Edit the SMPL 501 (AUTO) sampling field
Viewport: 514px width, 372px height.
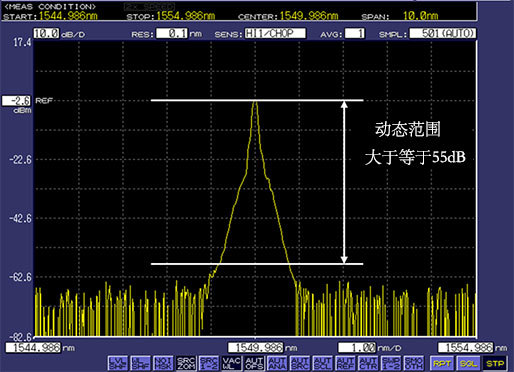click(x=443, y=33)
